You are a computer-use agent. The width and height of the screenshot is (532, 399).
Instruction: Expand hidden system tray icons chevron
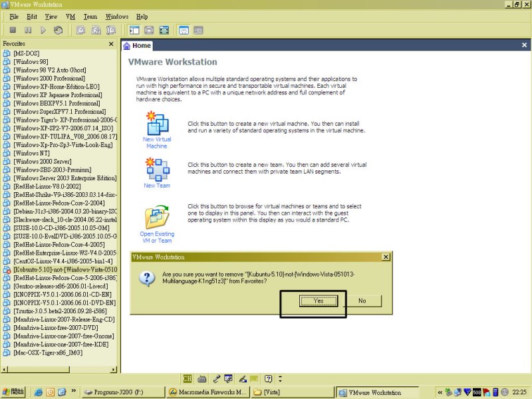440,392
